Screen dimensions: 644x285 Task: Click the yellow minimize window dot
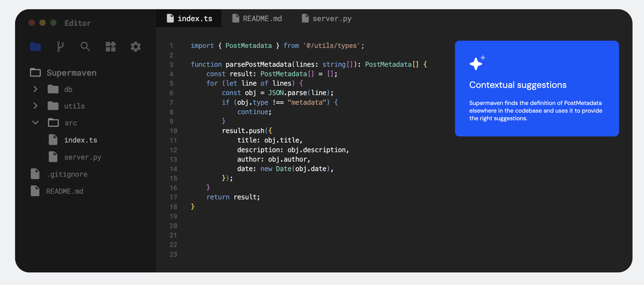pos(43,23)
